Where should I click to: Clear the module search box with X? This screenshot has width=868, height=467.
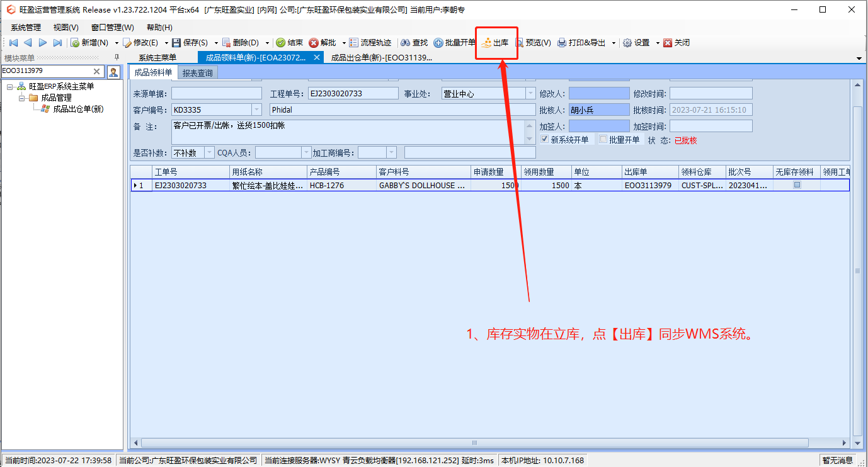[x=97, y=71]
